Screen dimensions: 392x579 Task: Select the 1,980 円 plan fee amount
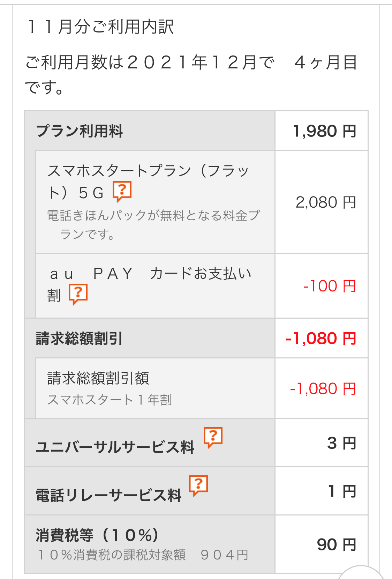coord(324,131)
